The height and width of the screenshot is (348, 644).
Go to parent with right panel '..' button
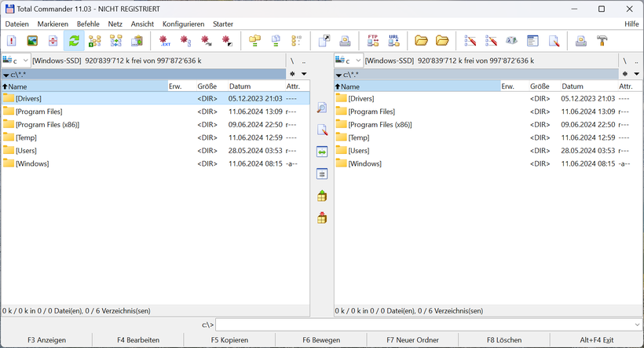pyautogui.click(x=636, y=60)
